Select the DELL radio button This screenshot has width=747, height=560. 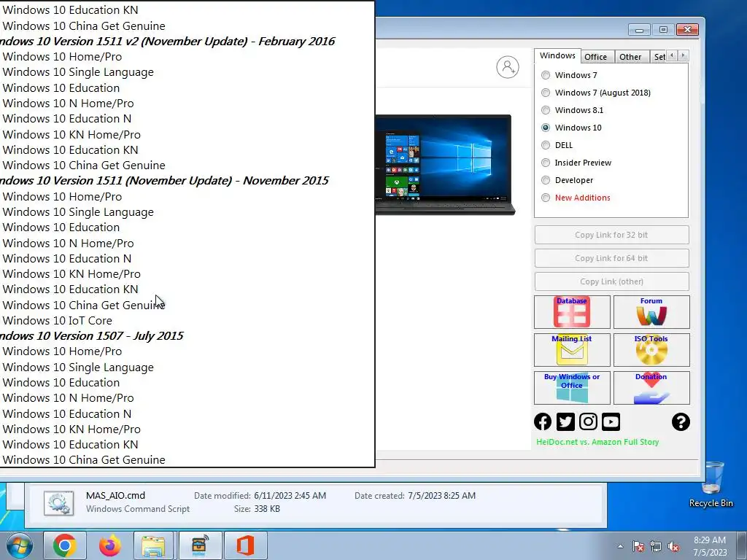click(x=546, y=145)
